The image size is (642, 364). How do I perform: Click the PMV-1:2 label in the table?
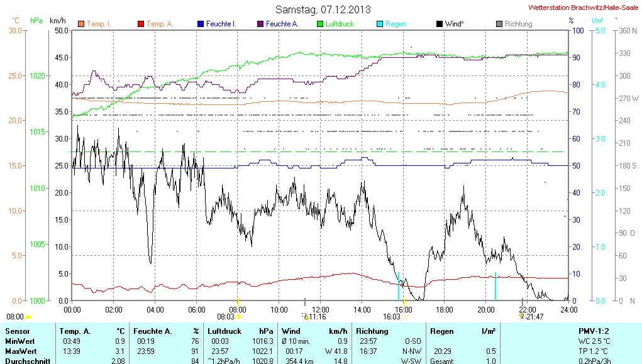pos(594,331)
